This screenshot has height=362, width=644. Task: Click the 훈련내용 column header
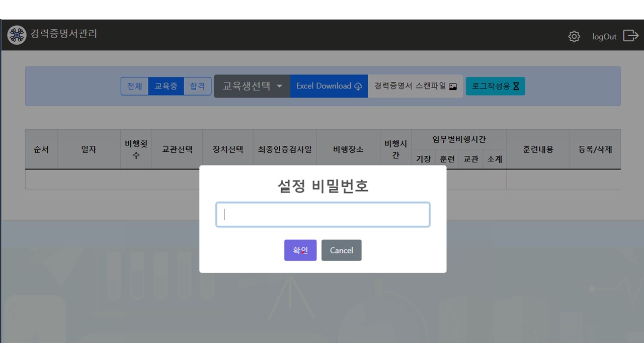pyautogui.click(x=538, y=149)
